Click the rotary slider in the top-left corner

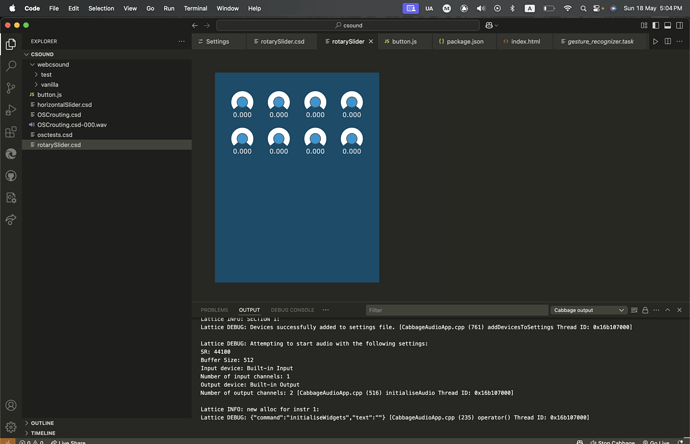click(x=242, y=102)
